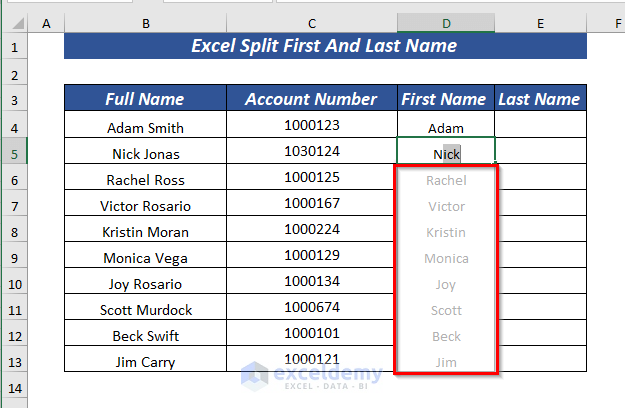Click the 'Last Name' header cell
Viewport: 625px width, 408px height.
coord(540,98)
